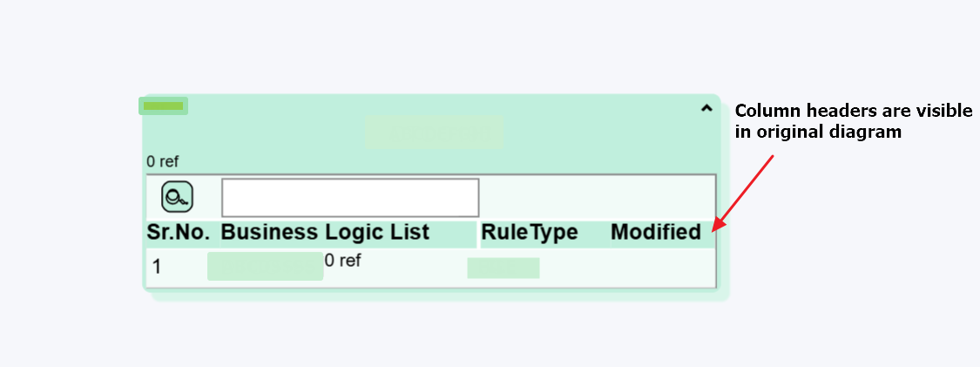Click the blurred rule type value in row 1

503,268
